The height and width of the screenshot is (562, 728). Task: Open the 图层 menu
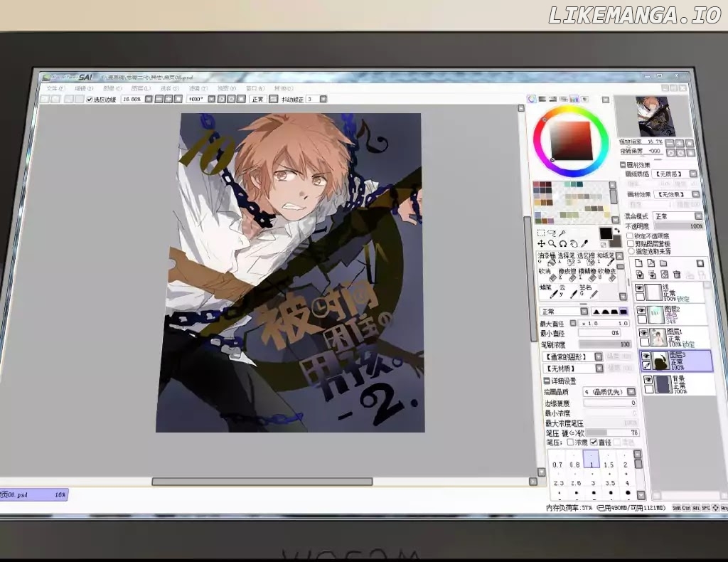tap(140, 88)
